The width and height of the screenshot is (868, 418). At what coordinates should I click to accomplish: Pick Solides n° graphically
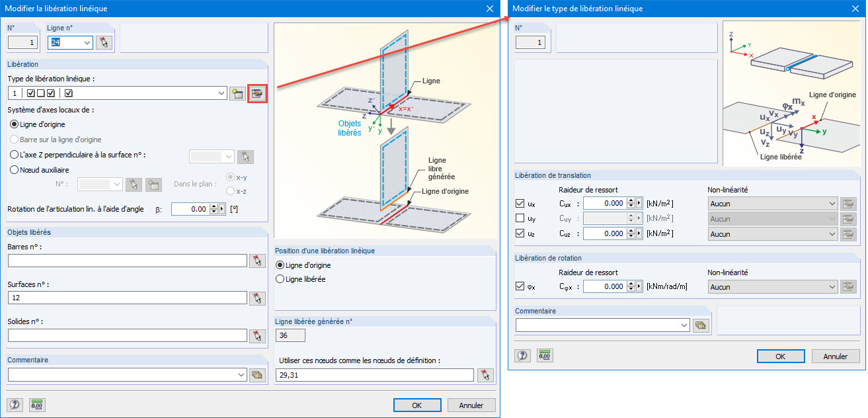[257, 335]
